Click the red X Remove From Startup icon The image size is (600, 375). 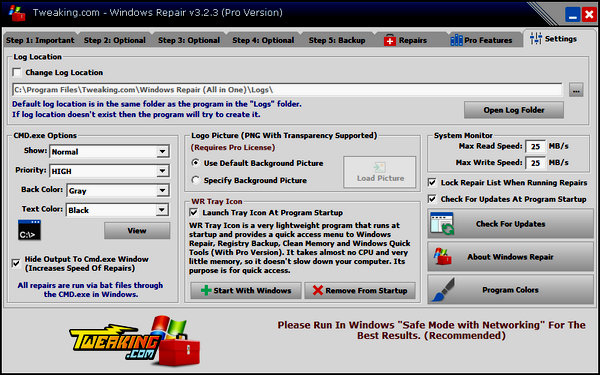click(x=318, y=290)
